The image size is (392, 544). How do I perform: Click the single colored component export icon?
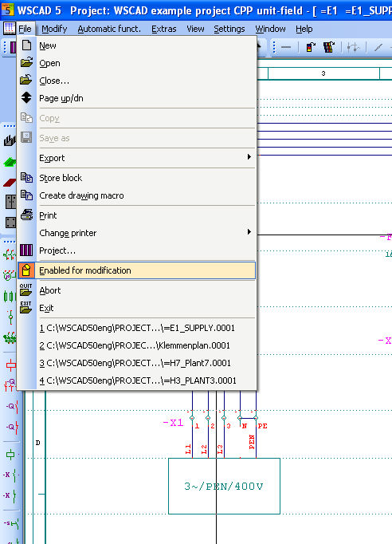pyautogui.click(x=311, y=47)
